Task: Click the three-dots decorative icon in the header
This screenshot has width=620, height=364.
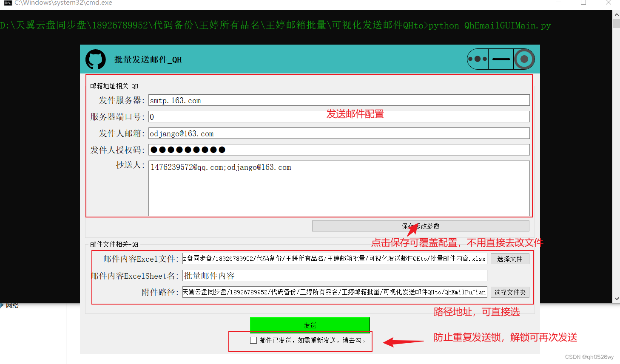Action: 477,59
